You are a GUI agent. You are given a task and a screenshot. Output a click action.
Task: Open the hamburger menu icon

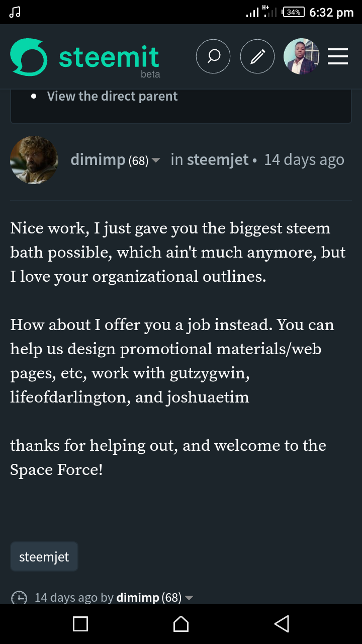tap(338, 56)
